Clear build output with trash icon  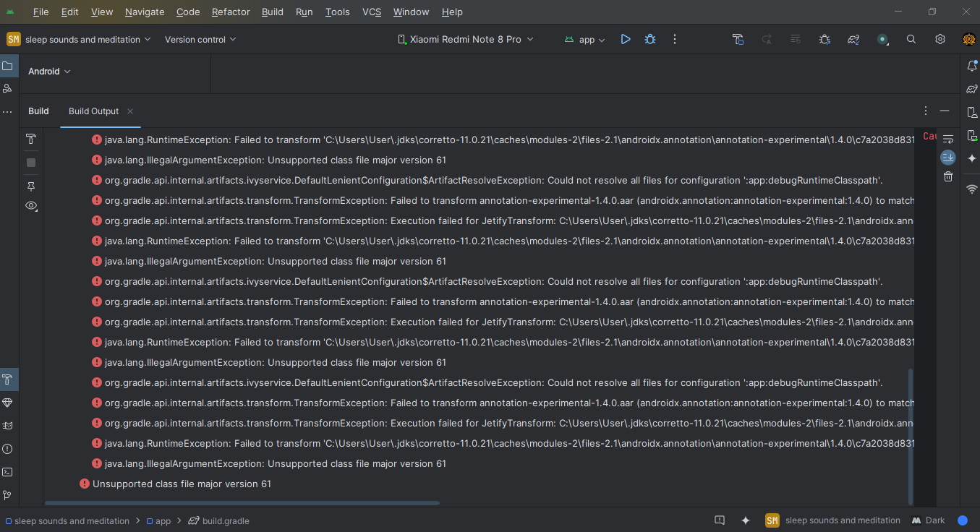948,176
